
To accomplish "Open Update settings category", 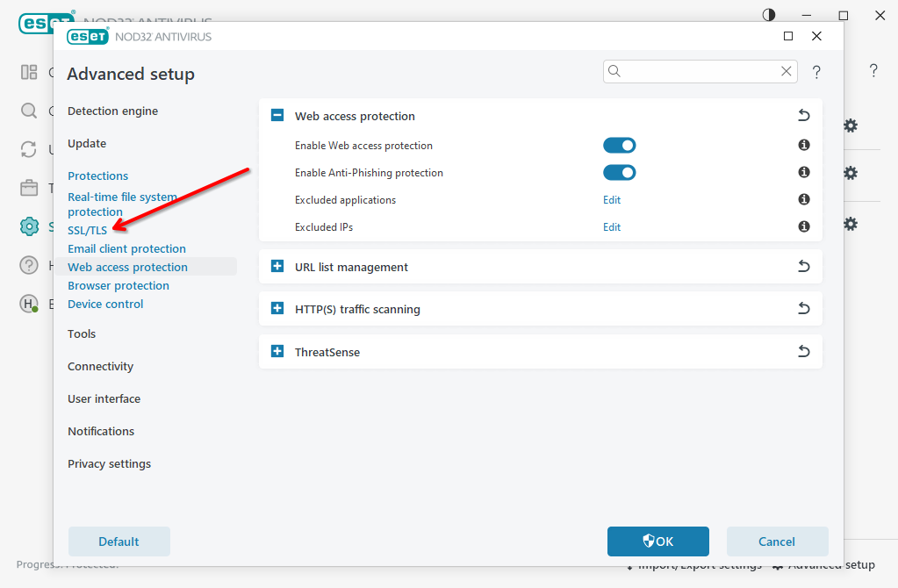I will (87, 144).
